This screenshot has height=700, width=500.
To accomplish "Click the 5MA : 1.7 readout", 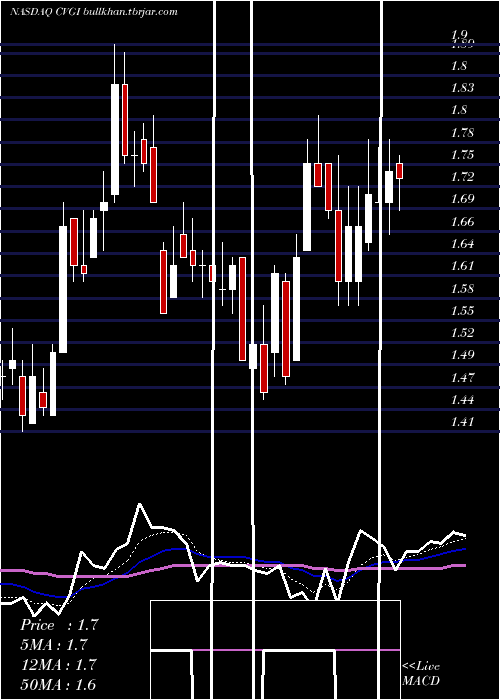I will coord(54,645).
